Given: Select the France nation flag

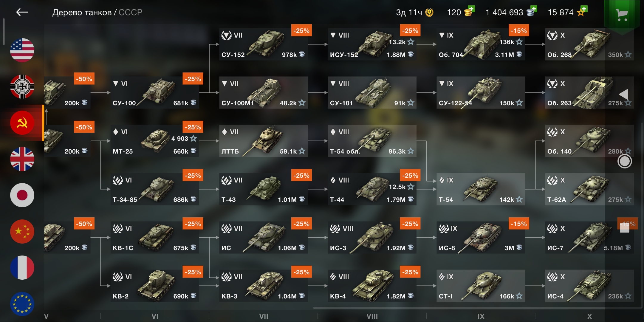Looking at the screenshot, I should coord(22,268).
